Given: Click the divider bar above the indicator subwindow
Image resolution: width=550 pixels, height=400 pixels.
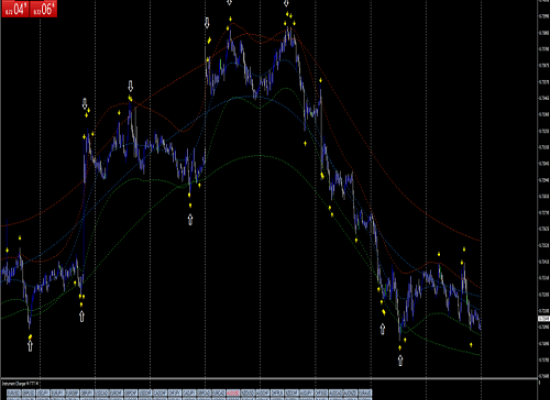Looking at the screenshot, I should 269,379.
